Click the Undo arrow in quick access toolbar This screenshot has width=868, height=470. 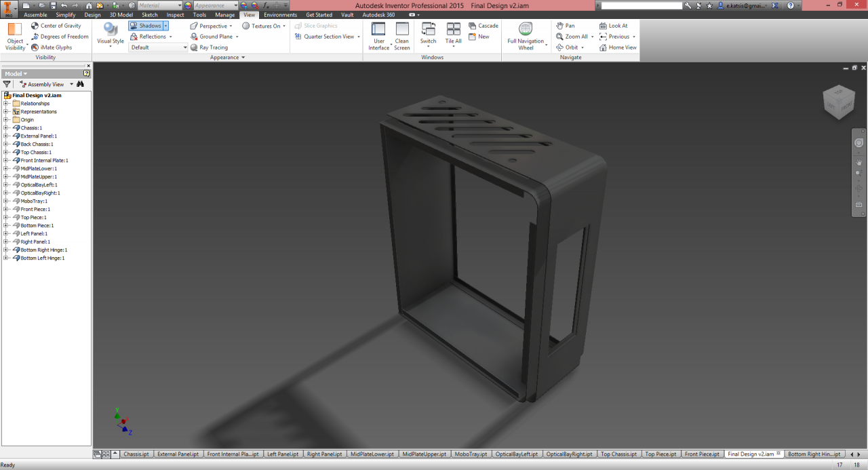point(64,5)
